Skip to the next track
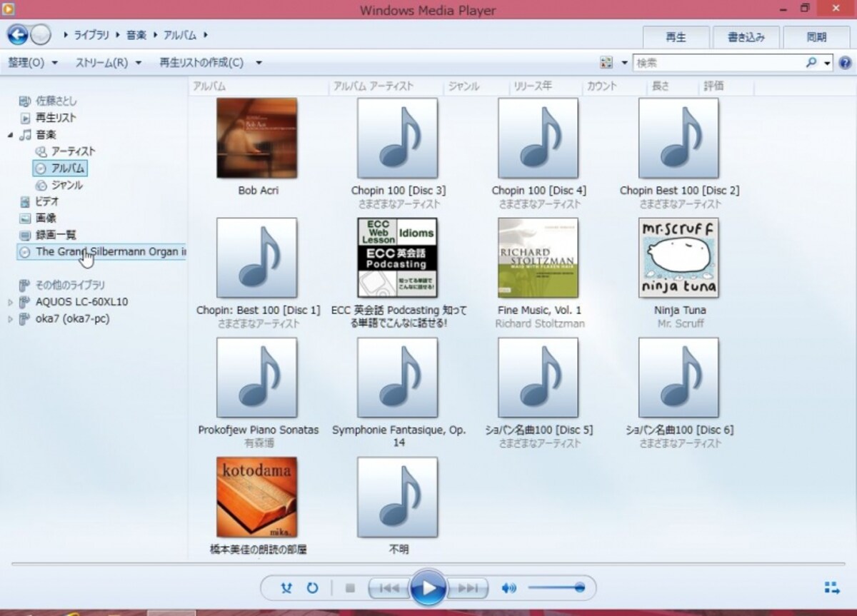 coord(468,588)
